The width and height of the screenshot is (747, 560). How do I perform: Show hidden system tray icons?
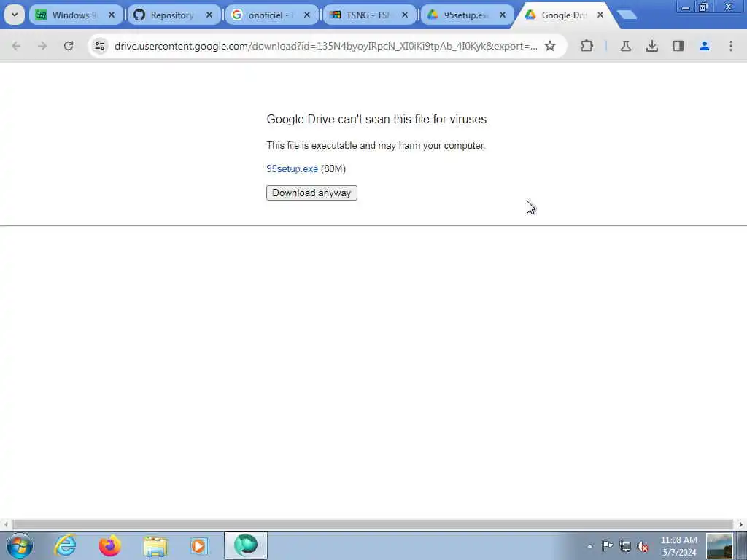589,546
